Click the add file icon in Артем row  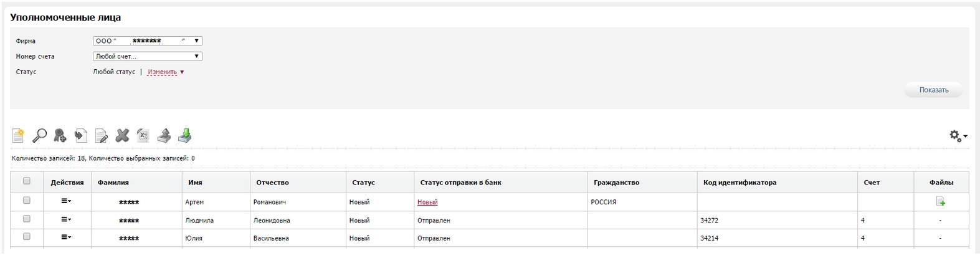click(940, 201)
